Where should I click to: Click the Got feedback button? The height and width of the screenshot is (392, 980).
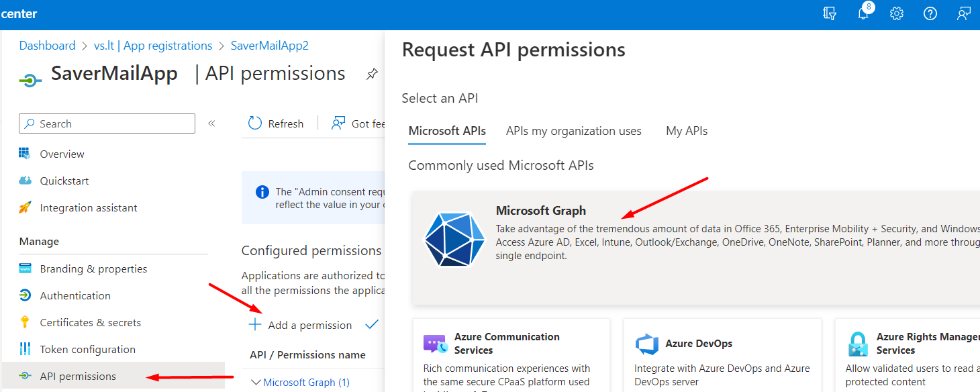pyautogui.click(x=358, y=124)
